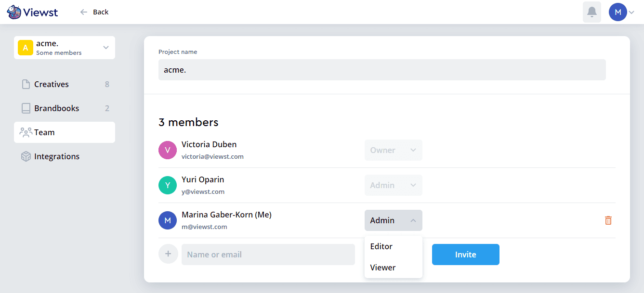Screen dimensions: 644x293
Task: Click the Team icon in the sidebar
Action: point(26,132)
